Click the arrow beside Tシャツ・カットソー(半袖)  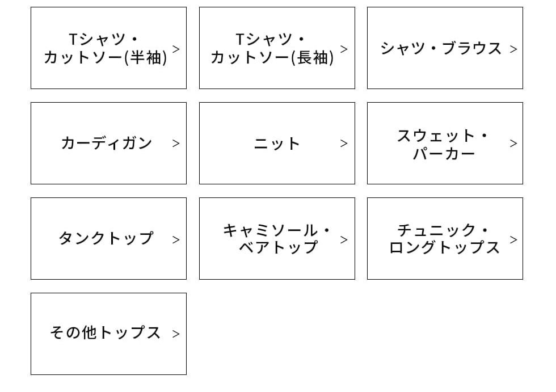pos(176,49)
